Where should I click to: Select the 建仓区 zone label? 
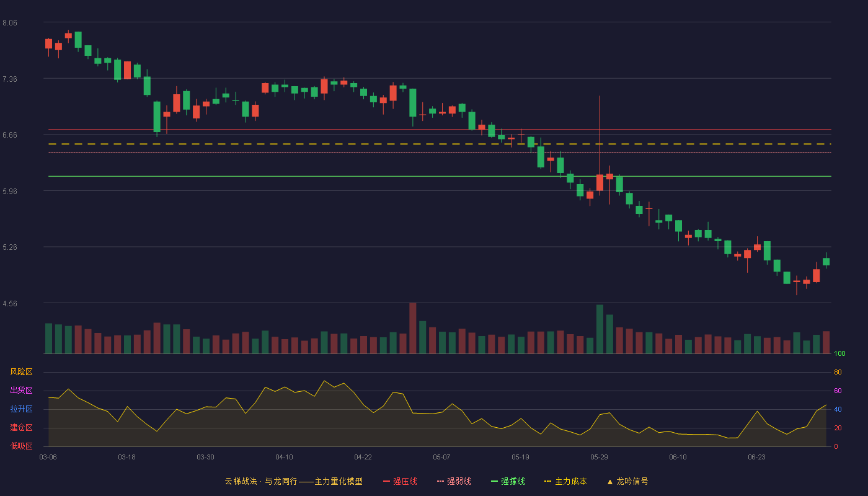click(21, 428)
